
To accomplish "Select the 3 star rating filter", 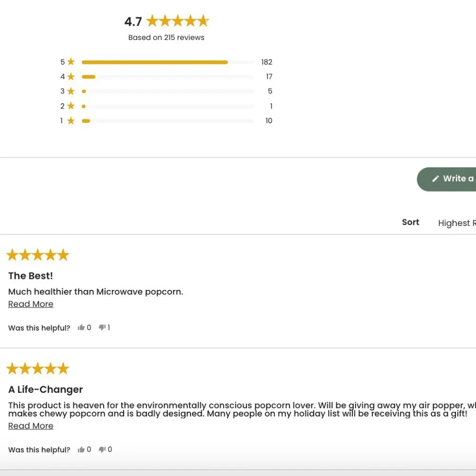I will click(x=166, y=91).
